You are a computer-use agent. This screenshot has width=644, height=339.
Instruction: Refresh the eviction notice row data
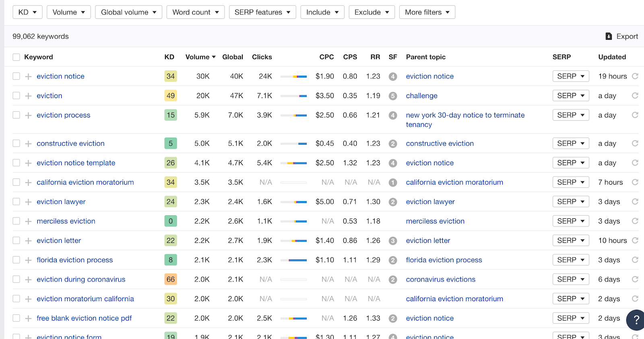pyautogui.click(x=635, y=76)
